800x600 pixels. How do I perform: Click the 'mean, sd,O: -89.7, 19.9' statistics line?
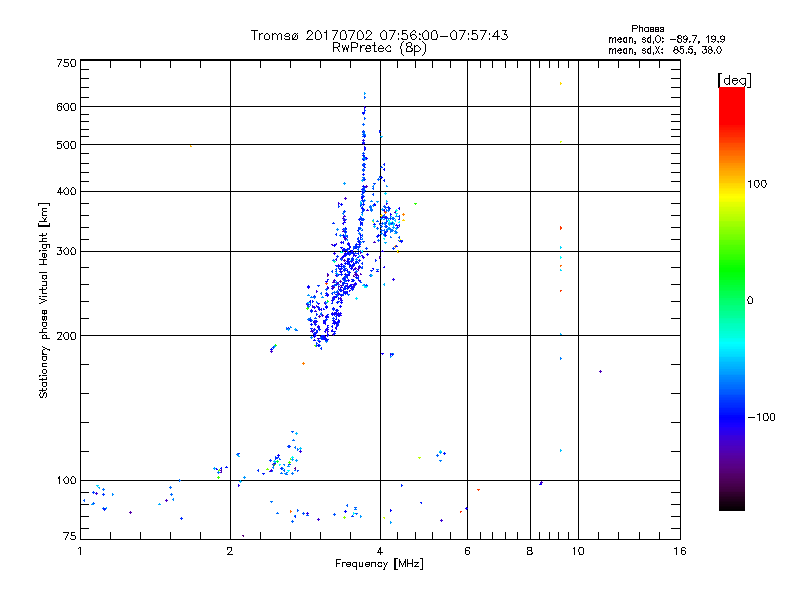click(666, 39)
